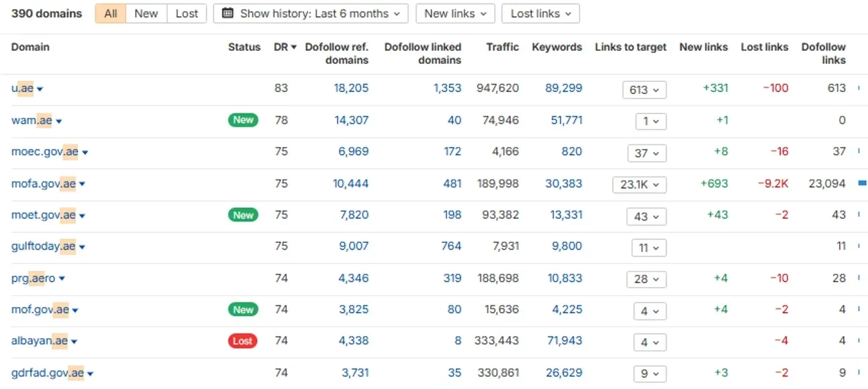Open the 613 links to target dropdown

tap(644, 89)
